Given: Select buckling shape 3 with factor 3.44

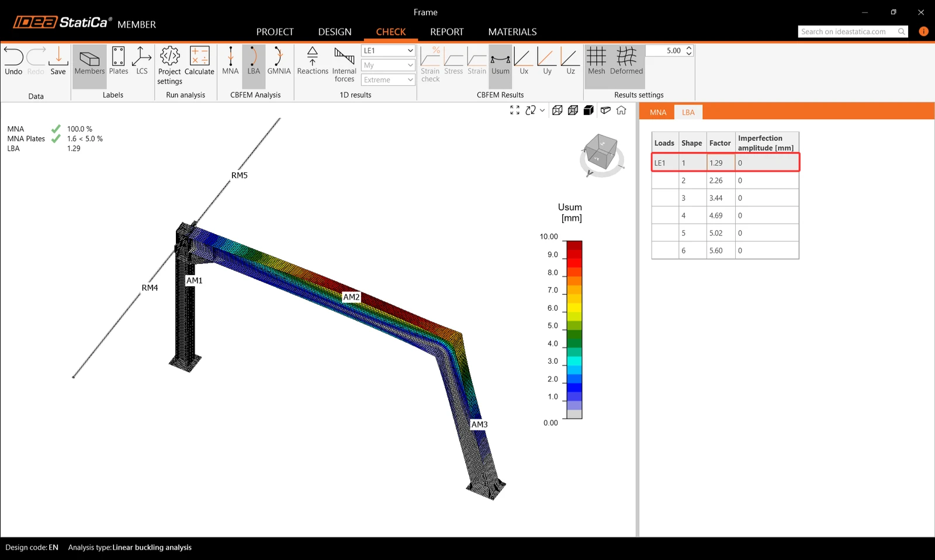Looking at the screenshot, I should [x=725, y=198].
